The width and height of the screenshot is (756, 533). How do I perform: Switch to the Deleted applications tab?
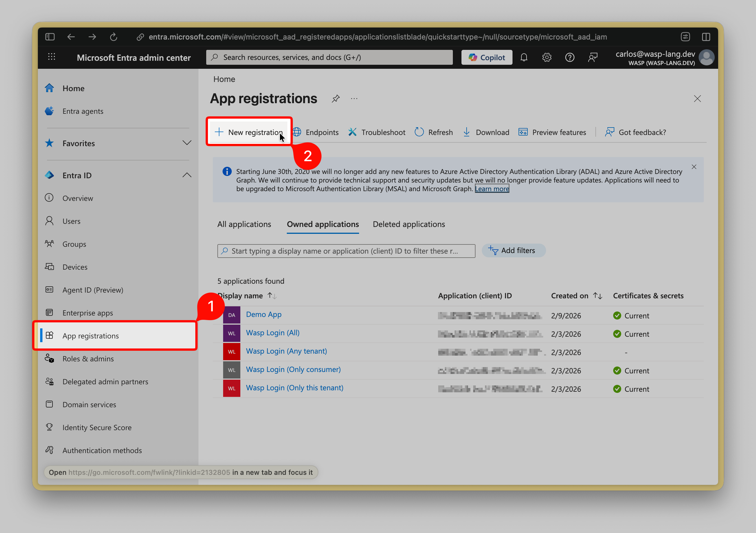(409, 224)
